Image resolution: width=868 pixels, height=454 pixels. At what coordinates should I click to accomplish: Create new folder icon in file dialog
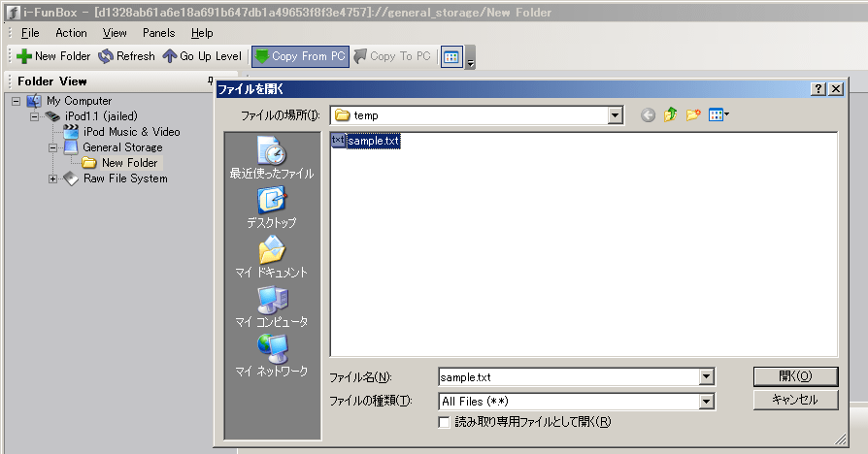(693, 115)
